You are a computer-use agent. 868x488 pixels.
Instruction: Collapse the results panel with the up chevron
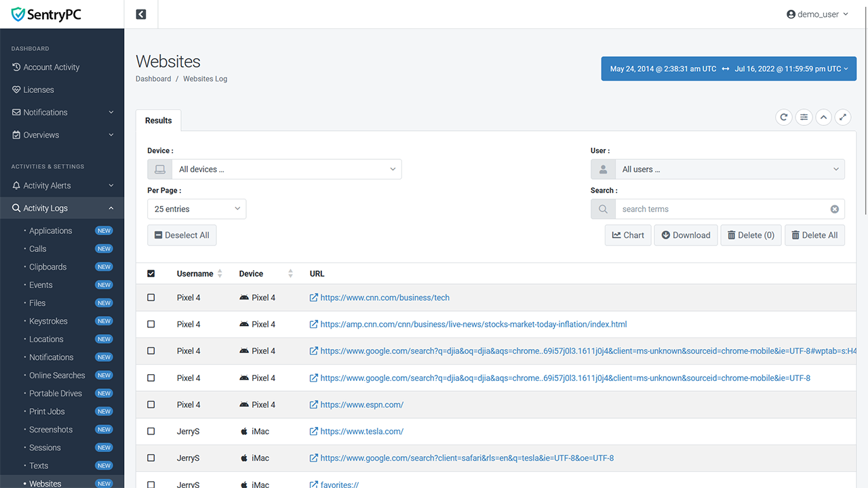(x=823, y=117)
